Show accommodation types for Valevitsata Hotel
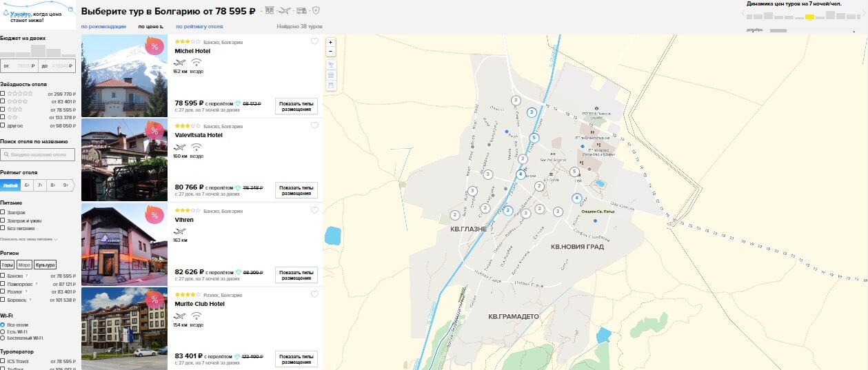Screen dimensions: 868x370 point(296,190)
